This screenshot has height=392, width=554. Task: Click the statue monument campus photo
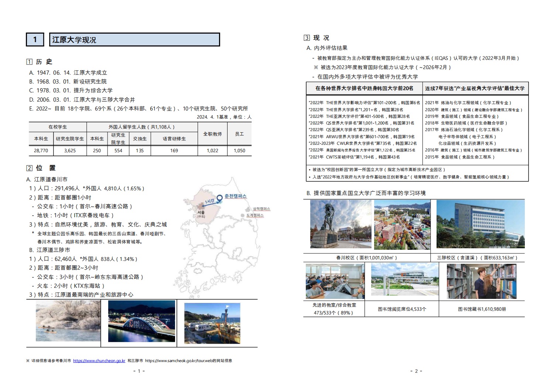pyautogui.click(x=341, y=224)
